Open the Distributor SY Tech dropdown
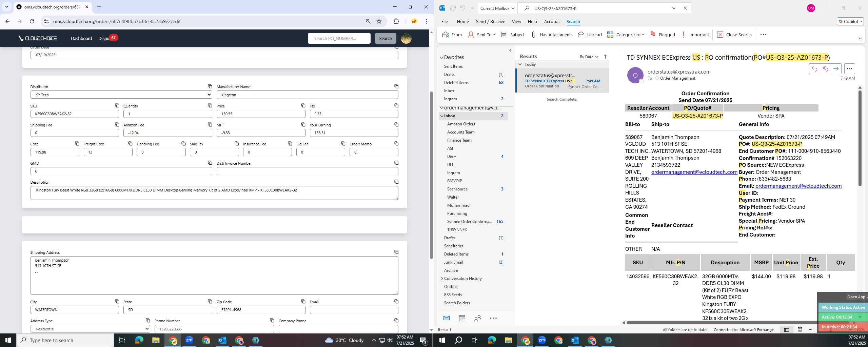The height and width of the screenshot is (347, 868). 121,95
